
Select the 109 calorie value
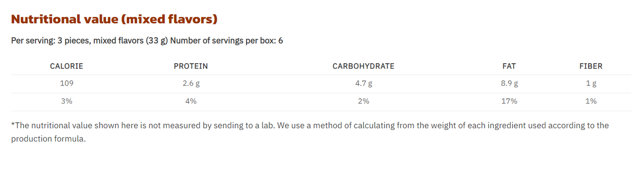coord(66,83)
